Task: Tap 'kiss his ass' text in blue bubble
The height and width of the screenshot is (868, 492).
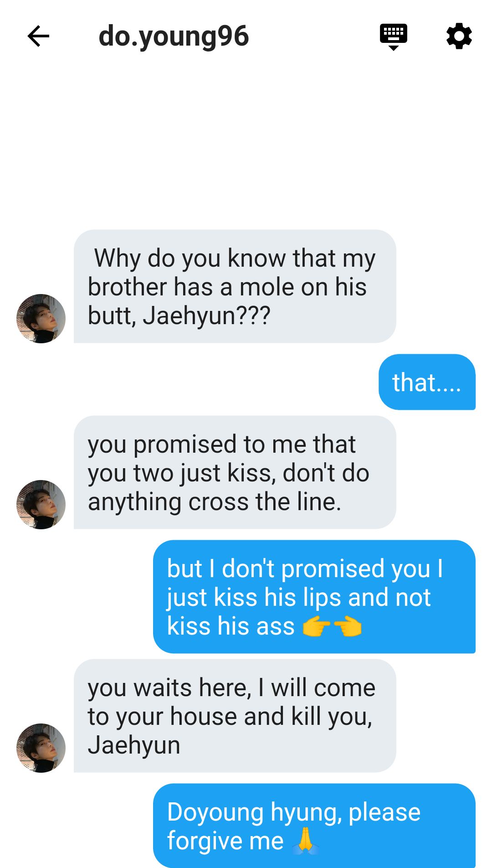Action: point(231,626)
